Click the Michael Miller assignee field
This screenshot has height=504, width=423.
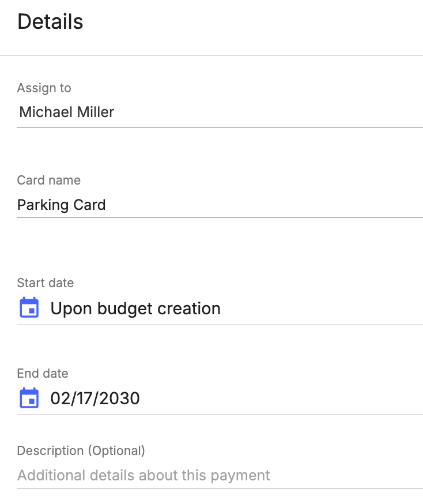pyautogui.click(x=219, y=112)
